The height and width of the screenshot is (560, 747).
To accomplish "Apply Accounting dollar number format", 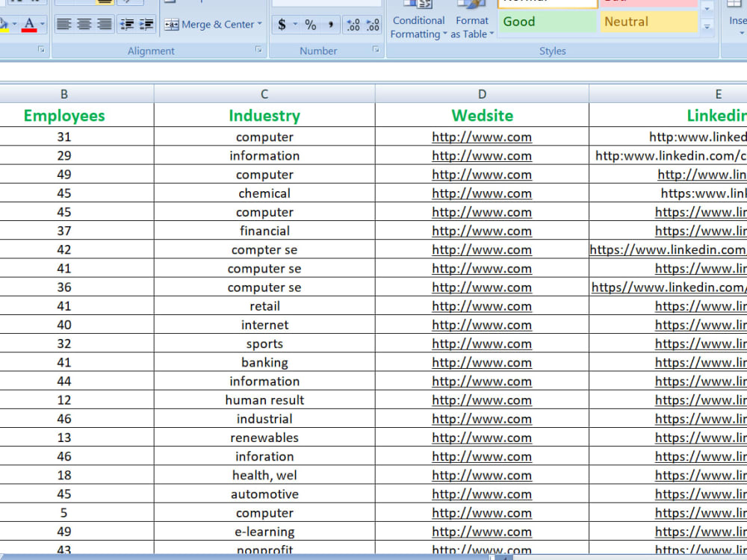I will 282,25.
